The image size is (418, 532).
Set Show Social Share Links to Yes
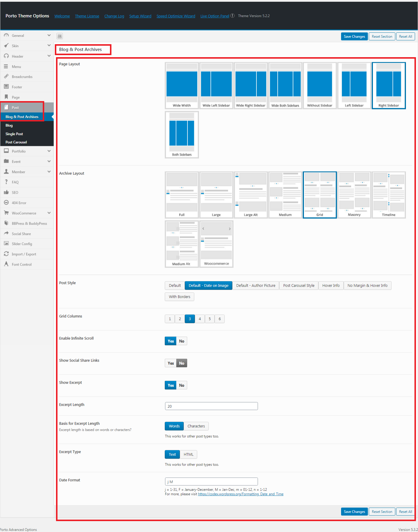pyautogui.click(x=171, y=363)
